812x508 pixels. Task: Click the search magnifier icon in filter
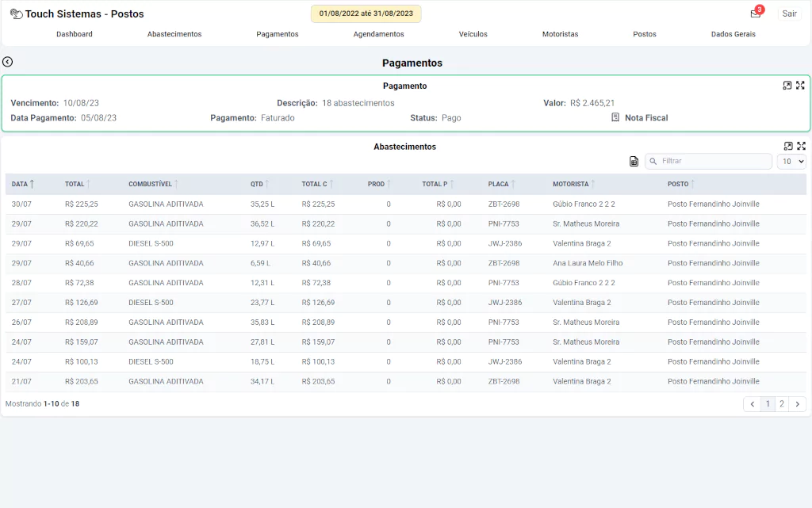(653, 162)
